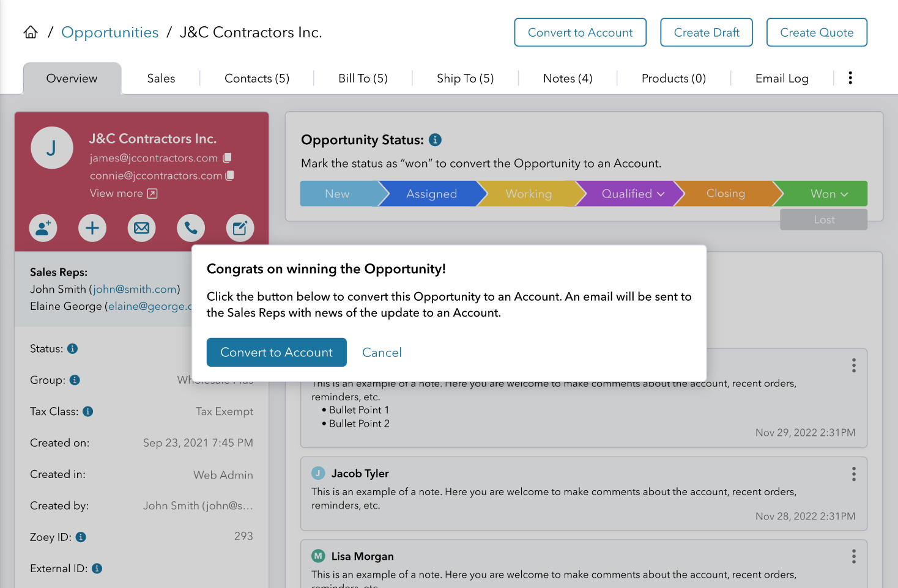Click the phone call icon button

click(191, 228)
